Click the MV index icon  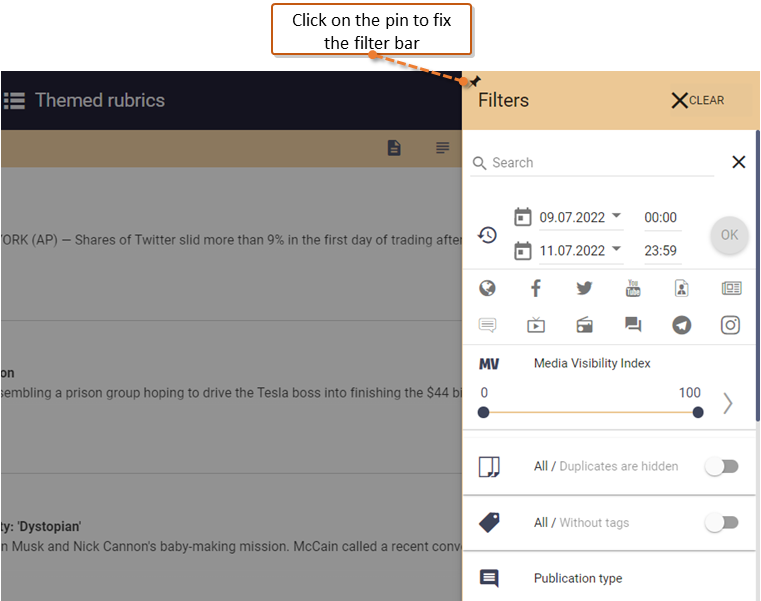point(489,364)
